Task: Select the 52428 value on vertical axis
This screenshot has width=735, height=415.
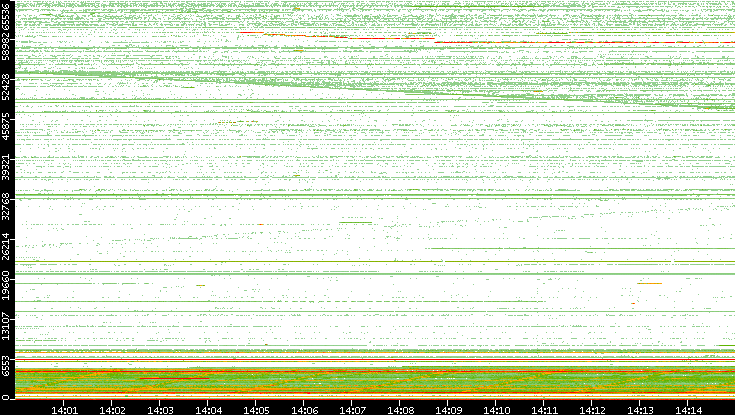Action: click(x=6, y=86)
